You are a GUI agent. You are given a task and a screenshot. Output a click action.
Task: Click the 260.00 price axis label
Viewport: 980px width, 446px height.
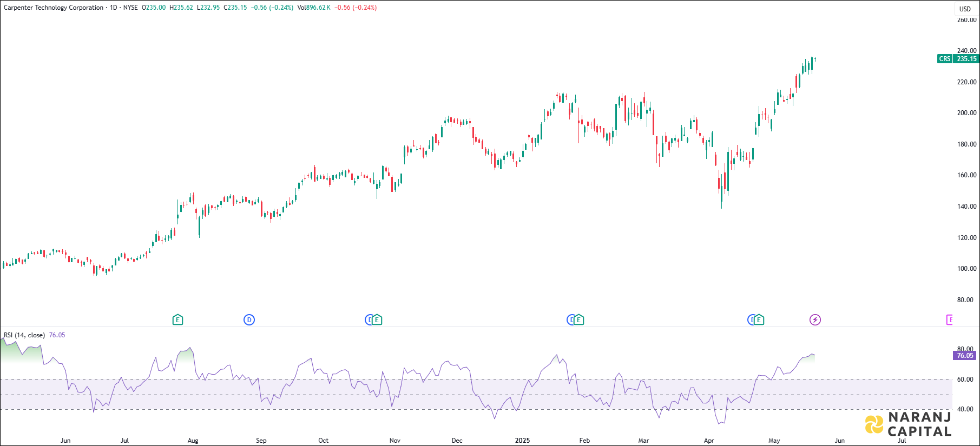pyautogui.click(x=966, y=20)
